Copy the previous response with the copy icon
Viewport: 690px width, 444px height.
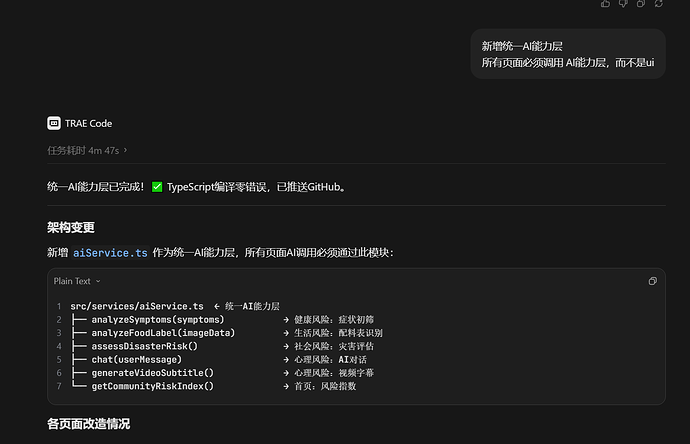[641, 4]
